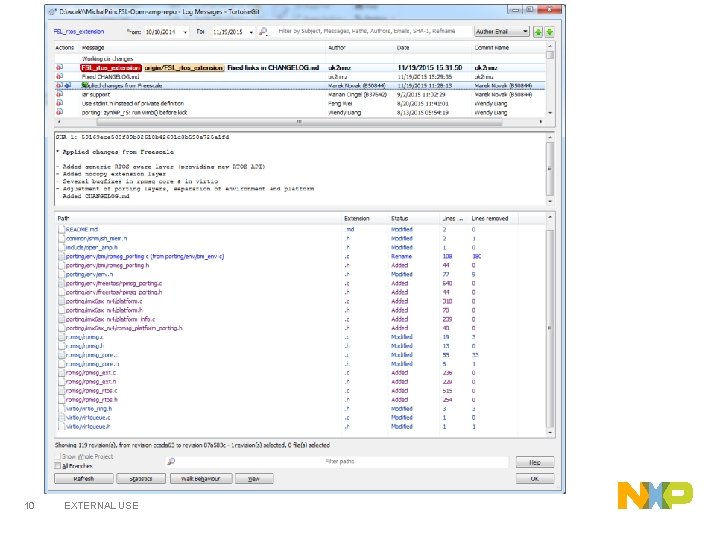Click the log filter text field
Image resolution: width=720 pixels, height=540 pixels.
370,31
